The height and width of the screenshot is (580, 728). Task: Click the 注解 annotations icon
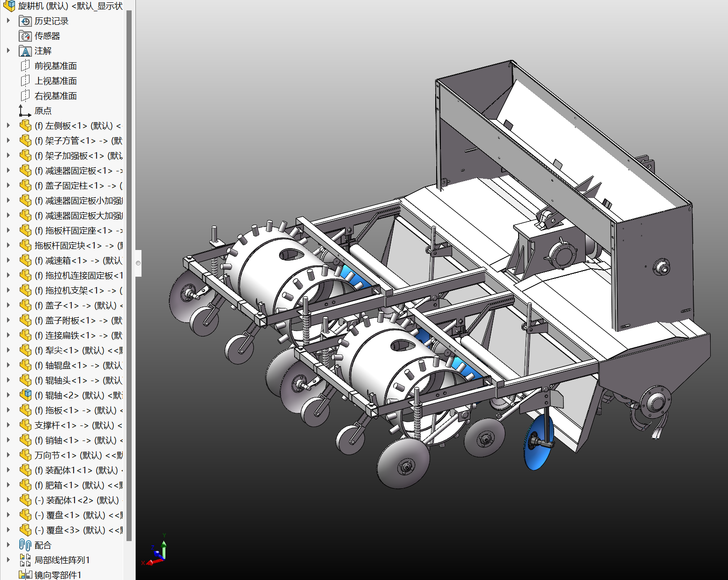click(25, 51)
